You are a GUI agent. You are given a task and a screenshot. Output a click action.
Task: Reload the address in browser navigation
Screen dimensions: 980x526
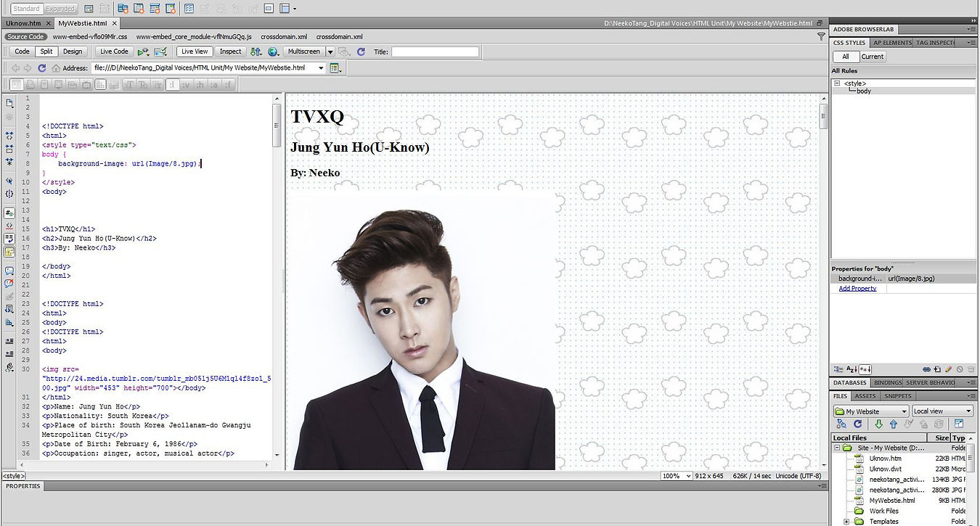click(x=41, y=67)
